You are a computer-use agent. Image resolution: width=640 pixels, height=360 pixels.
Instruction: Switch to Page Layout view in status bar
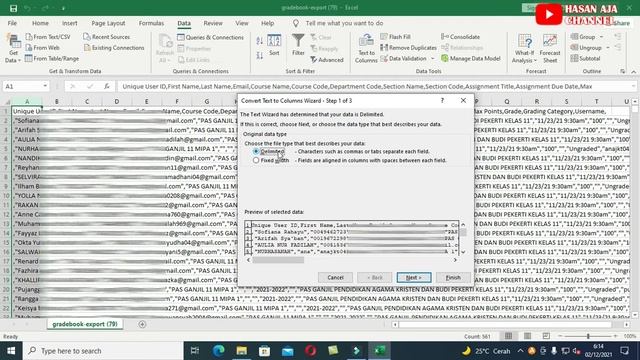527,336
